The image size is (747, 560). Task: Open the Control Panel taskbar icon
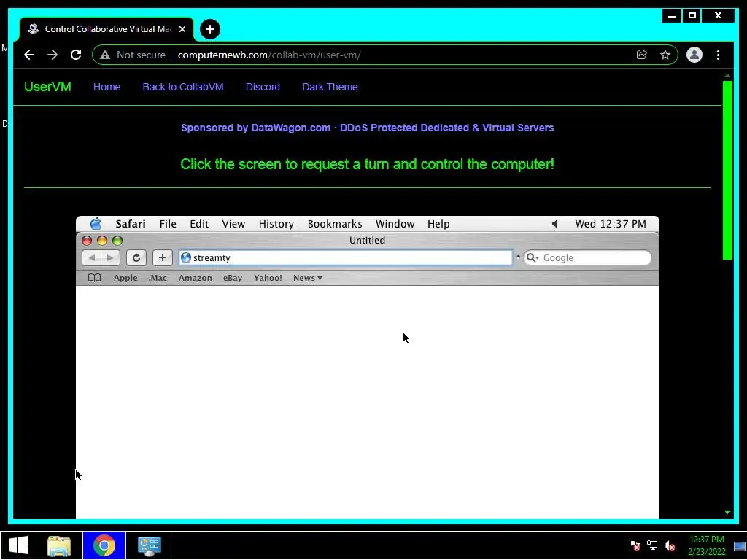(x=149, y=545)
